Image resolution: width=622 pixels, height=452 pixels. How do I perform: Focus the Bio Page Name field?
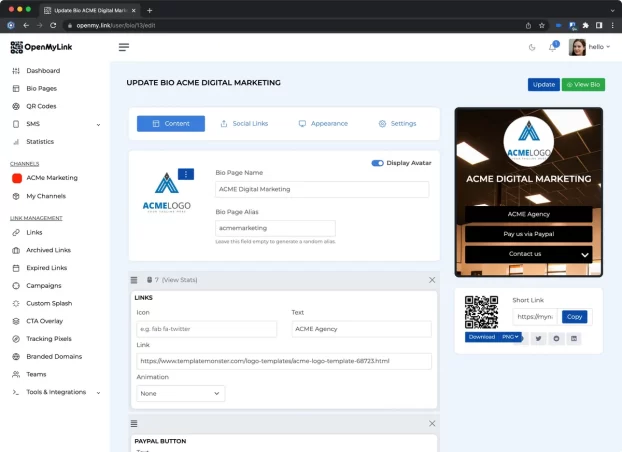pyautogui.click(x=322, y=189)
